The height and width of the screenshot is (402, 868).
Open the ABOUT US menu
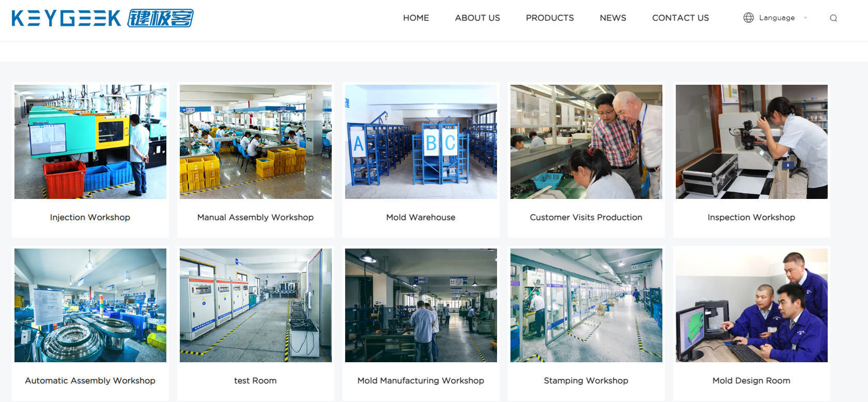coord(477,18)
